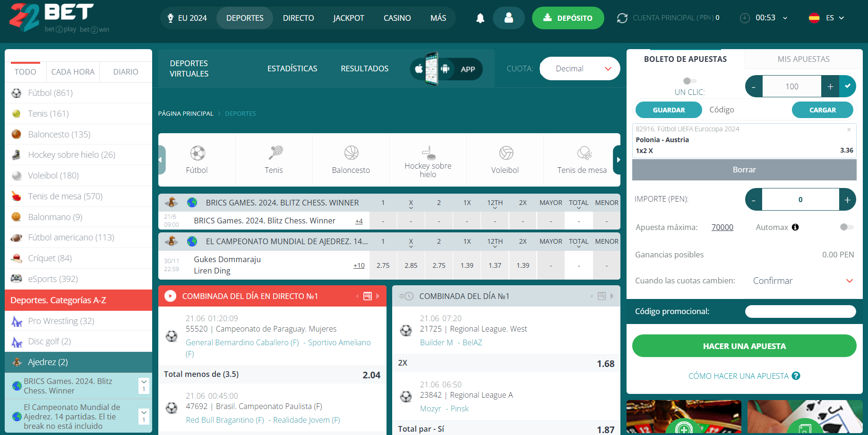The width and height of the screenshot is (868, 435).
Task: Go to next Combinada del Día en Directo
Action: (378, 296)
